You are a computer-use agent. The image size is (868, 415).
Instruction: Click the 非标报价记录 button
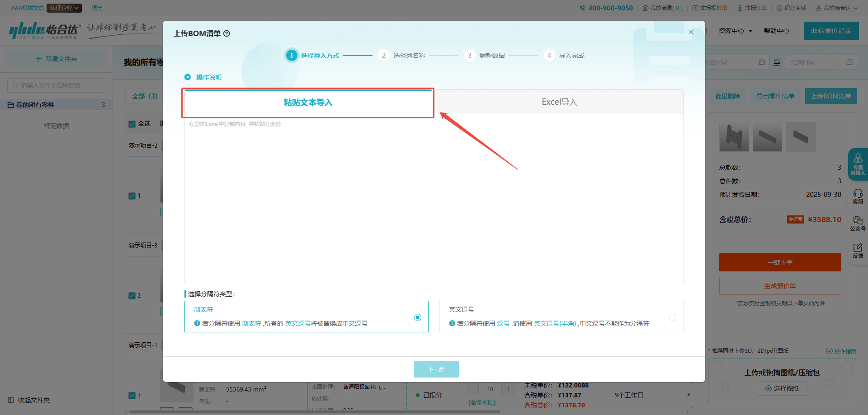[831, 31]
